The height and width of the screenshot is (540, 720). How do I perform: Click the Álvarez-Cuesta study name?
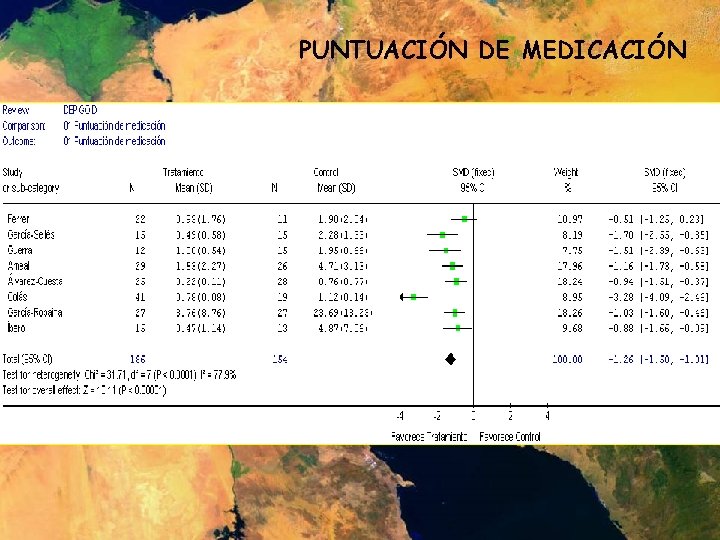tap(35, 281)
